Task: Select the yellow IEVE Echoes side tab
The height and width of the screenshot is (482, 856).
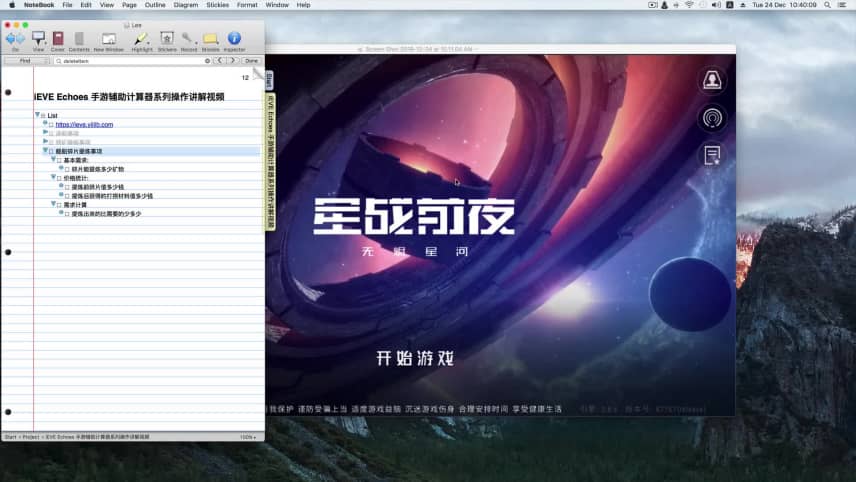Action: 270,162
